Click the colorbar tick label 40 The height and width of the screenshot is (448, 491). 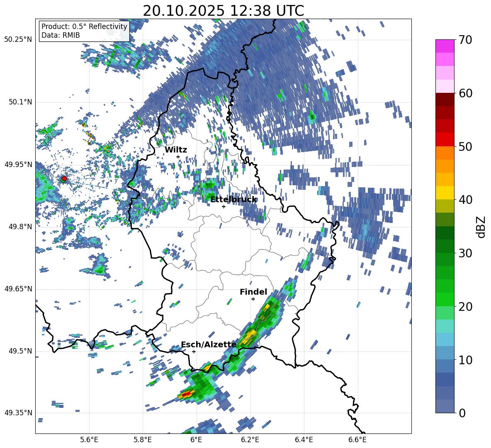[x=465, y=200]
